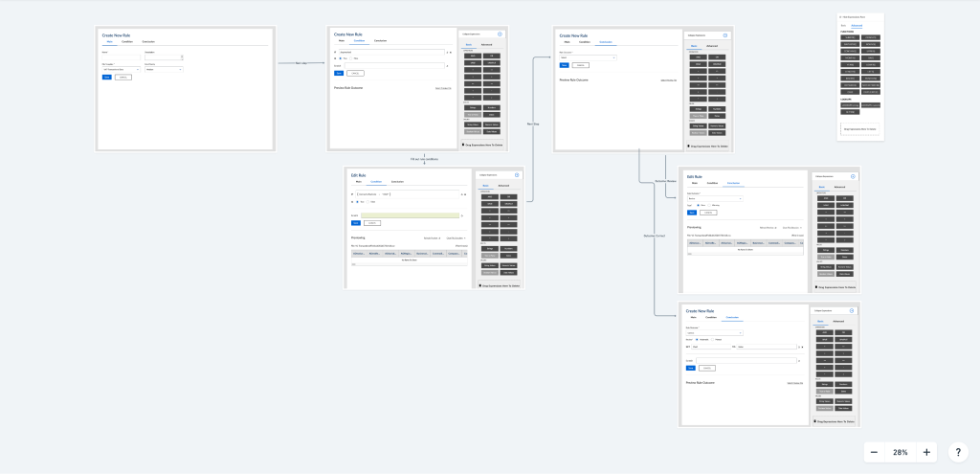
Task: Open Rule Outcome dropdown in top-right Create New Rule frame
Action: pyautogui.click(x=587, y=57)
